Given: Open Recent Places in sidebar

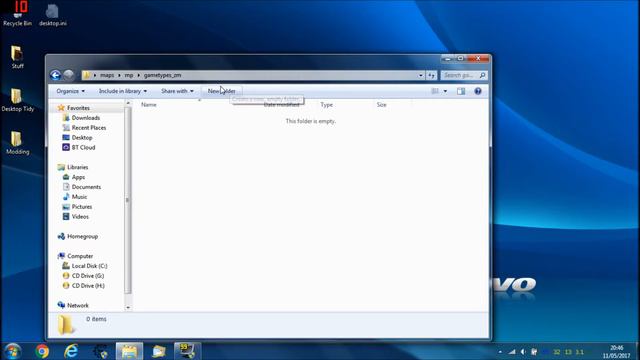Looking at the screenshot, I should point(89,128).
